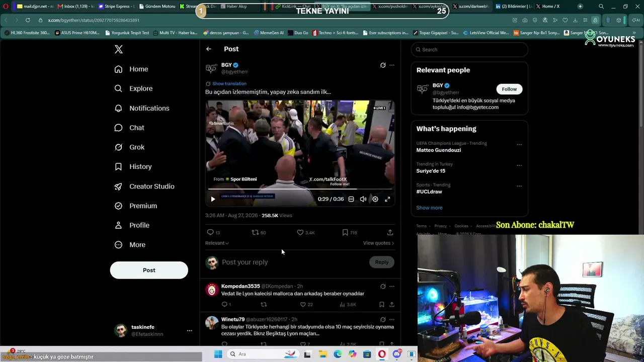Open View quotes link
The width and height of the screenshot is (644, 362).
tap(378, 243)
